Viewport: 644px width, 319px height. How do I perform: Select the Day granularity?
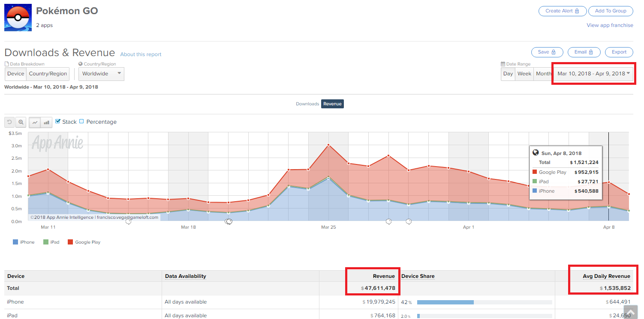pos(508,74)
